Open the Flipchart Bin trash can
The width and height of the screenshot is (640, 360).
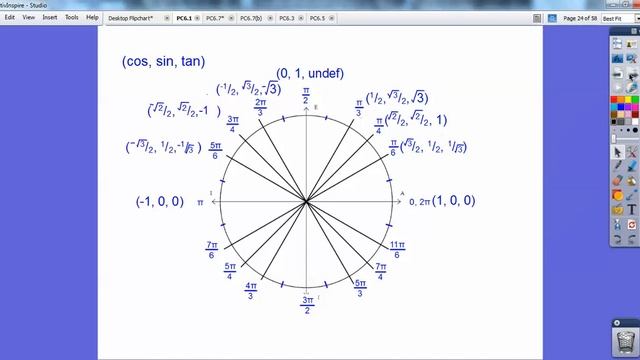(625, 342)
